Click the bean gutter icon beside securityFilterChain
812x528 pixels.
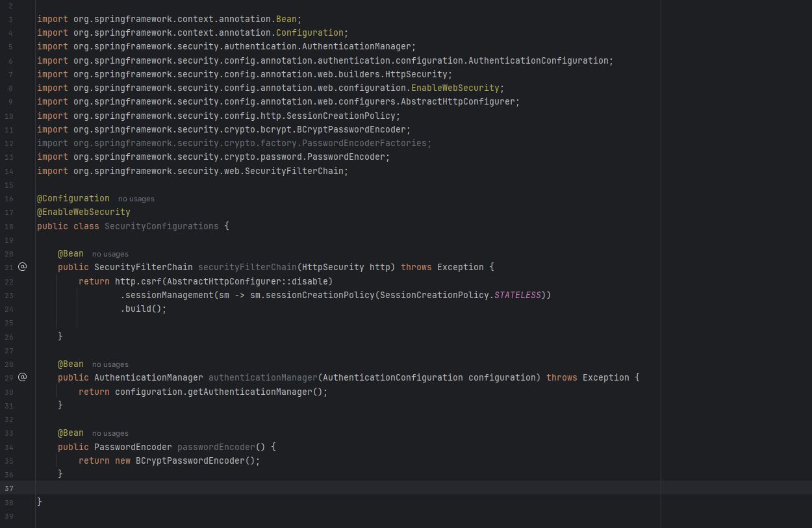click(22, 266)
